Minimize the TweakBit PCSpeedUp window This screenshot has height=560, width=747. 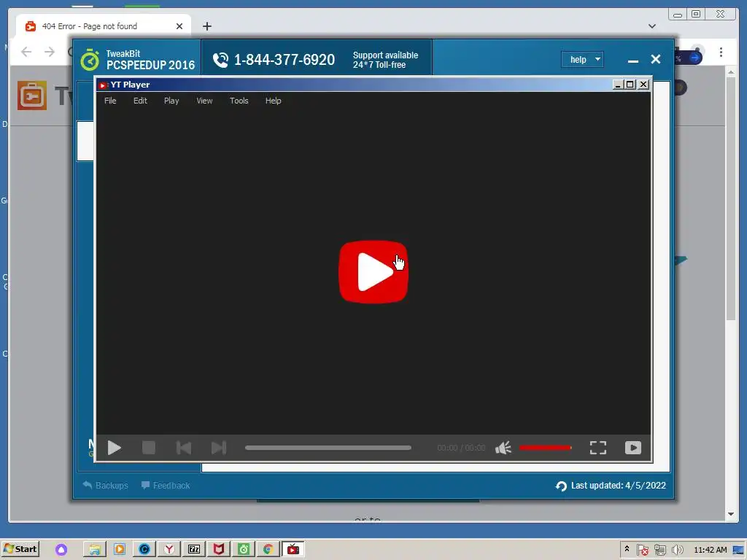tap(632, 60)
